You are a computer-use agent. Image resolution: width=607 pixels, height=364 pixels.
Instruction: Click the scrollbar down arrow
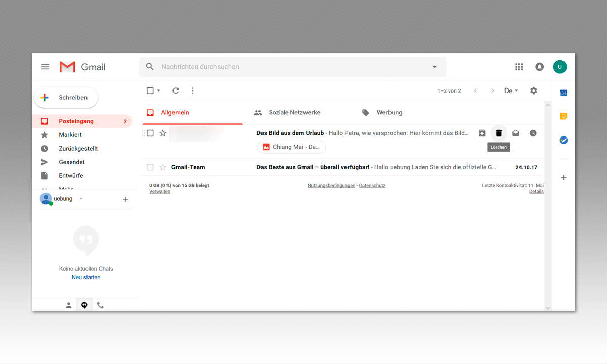tap(548, 307)
